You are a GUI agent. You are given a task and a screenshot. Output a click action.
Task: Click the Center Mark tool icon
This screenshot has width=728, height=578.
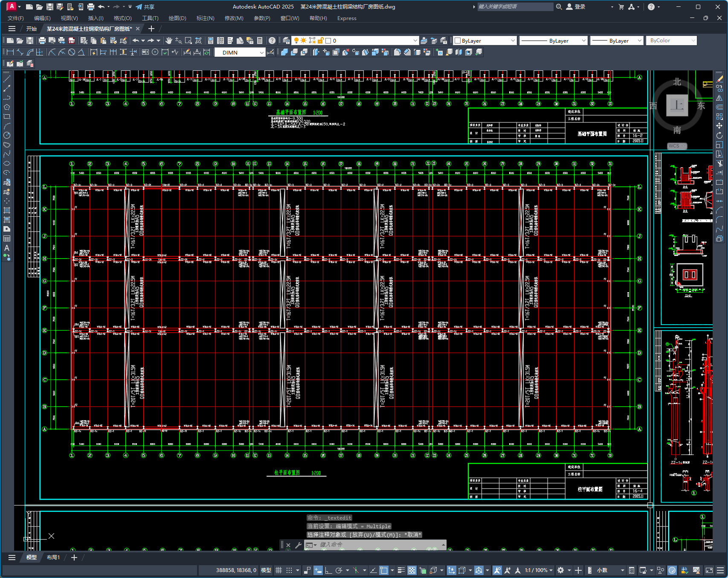pyautogui.click(x=155, y=52)
